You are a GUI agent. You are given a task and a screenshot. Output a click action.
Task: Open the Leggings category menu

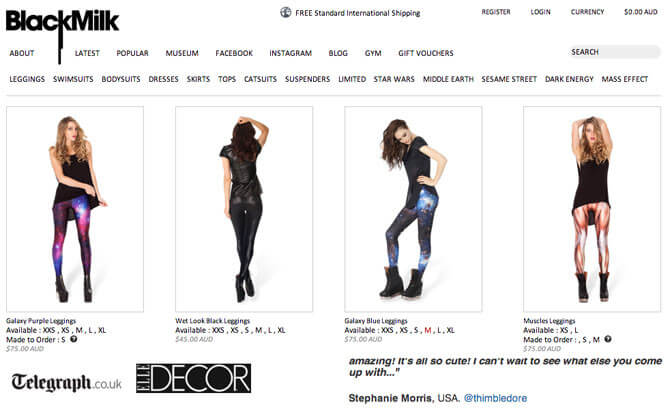(27, 79)
